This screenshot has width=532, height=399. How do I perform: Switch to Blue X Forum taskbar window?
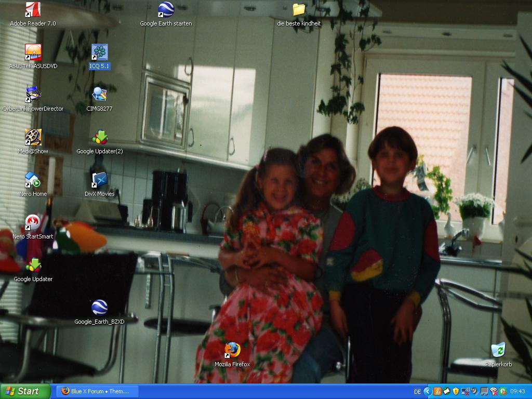tap(97, 391)
